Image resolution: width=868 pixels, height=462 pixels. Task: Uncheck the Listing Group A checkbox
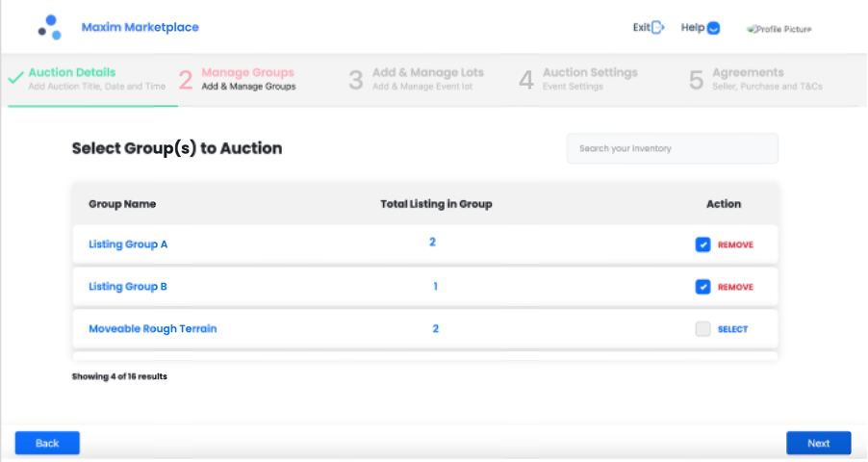[702, 244]
